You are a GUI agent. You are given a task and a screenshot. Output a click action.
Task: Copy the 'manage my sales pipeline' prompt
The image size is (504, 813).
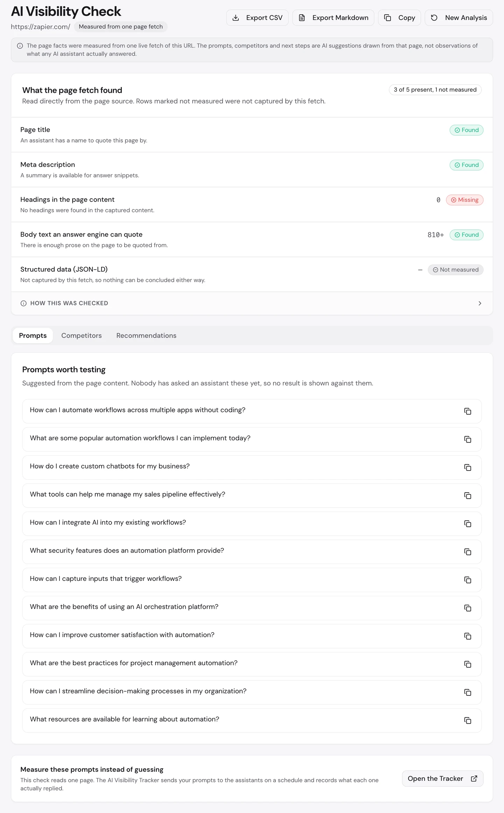point(468,495)
